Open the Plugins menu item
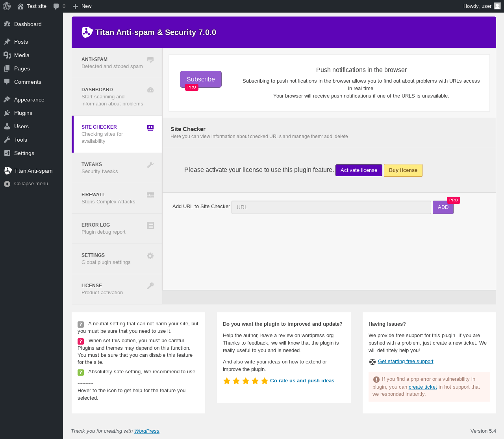 (31, 113)
